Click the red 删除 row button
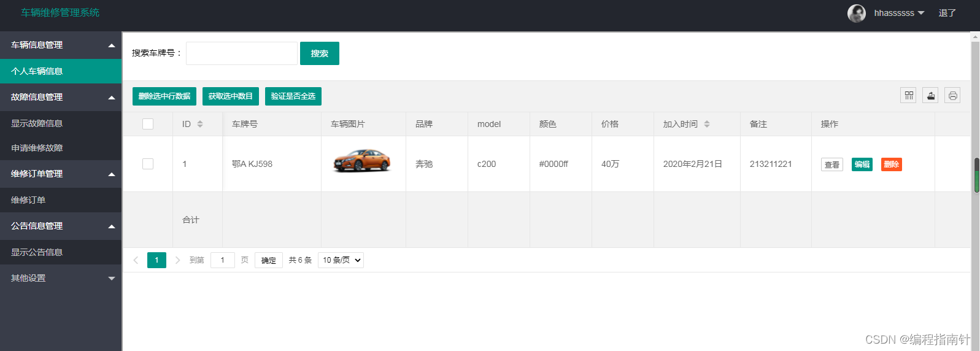 pos(892,164)
